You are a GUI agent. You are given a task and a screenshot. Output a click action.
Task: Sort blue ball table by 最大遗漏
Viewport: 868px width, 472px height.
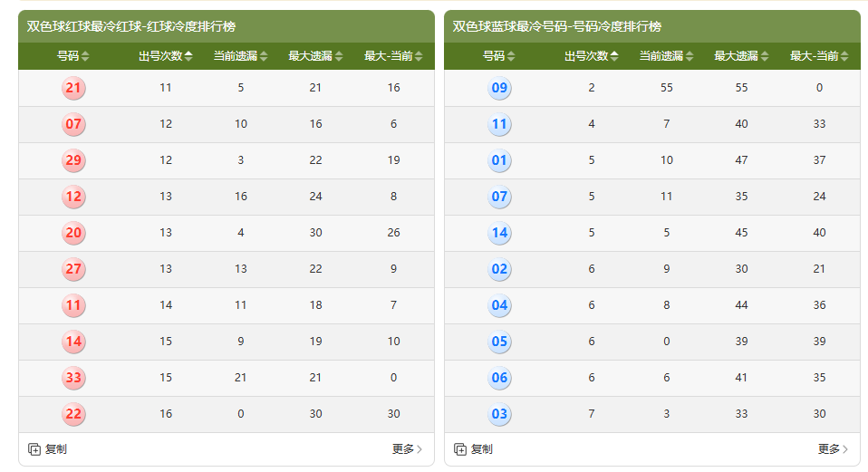741,56
